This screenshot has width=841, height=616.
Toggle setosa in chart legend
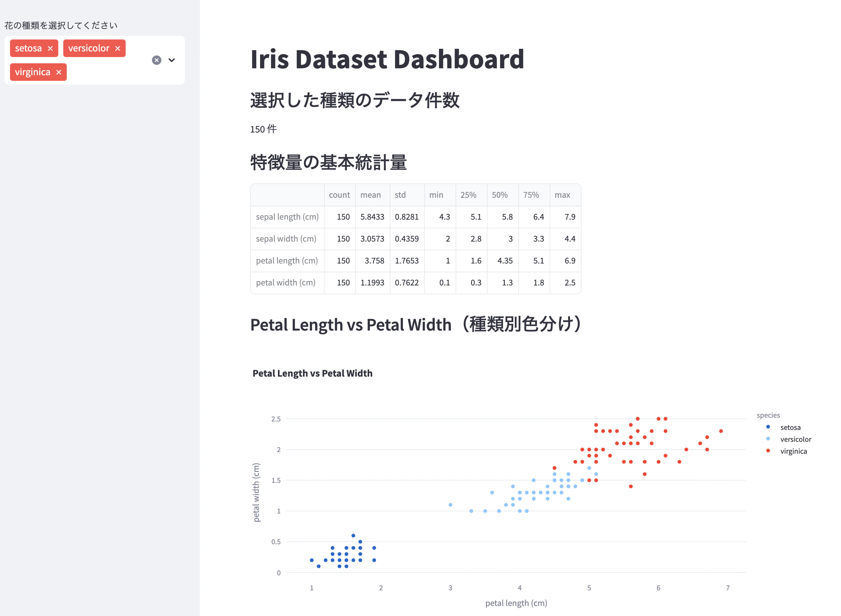point(790,427)
